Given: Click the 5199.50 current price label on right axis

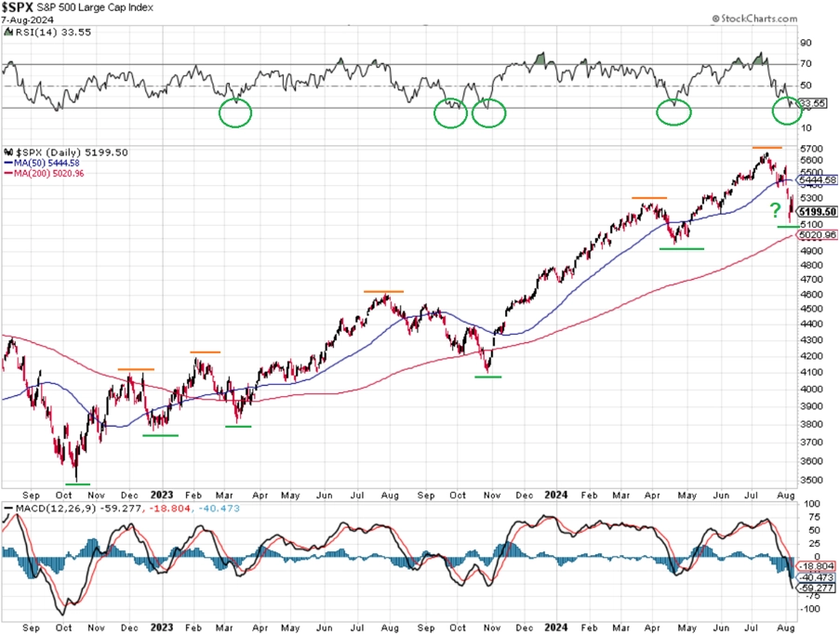Looking at the screenshot, I should 818,212.
